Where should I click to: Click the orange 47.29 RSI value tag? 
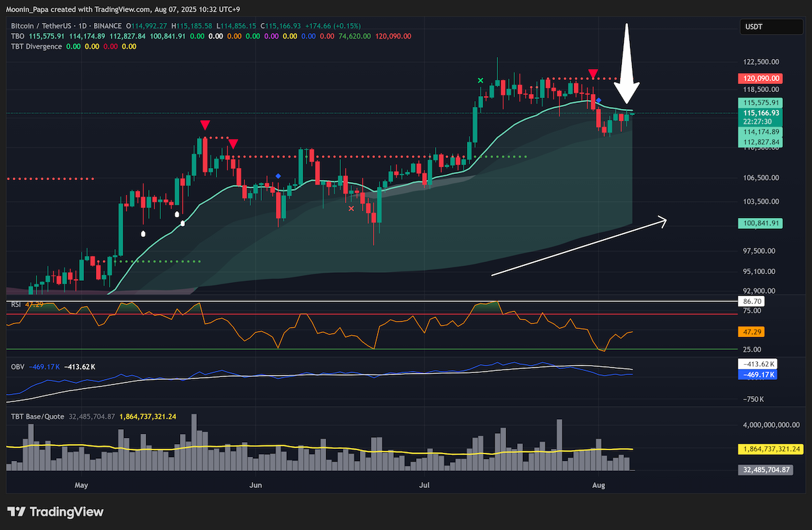[751, 332]
